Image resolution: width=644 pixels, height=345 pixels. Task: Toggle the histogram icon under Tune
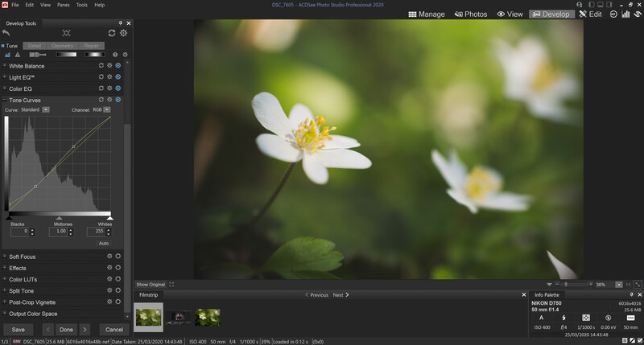coord(7,55)
